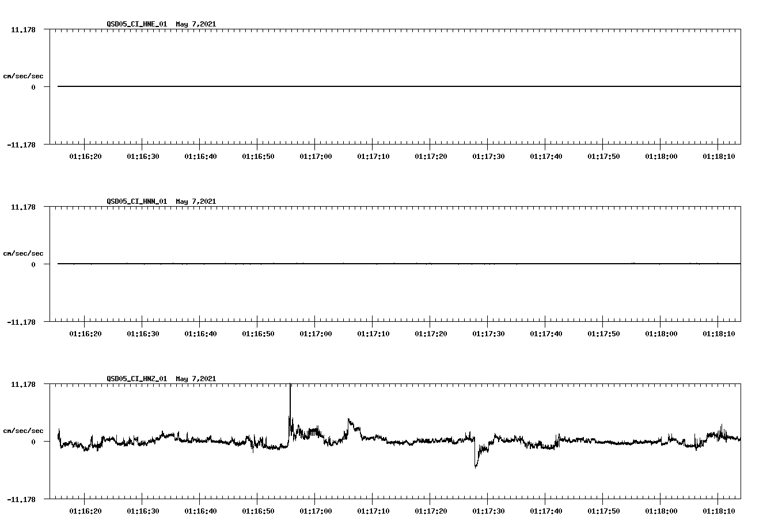Select the May 7,2021 date label on top plot
The image size is (782, 532).
(x=196, y=24)
